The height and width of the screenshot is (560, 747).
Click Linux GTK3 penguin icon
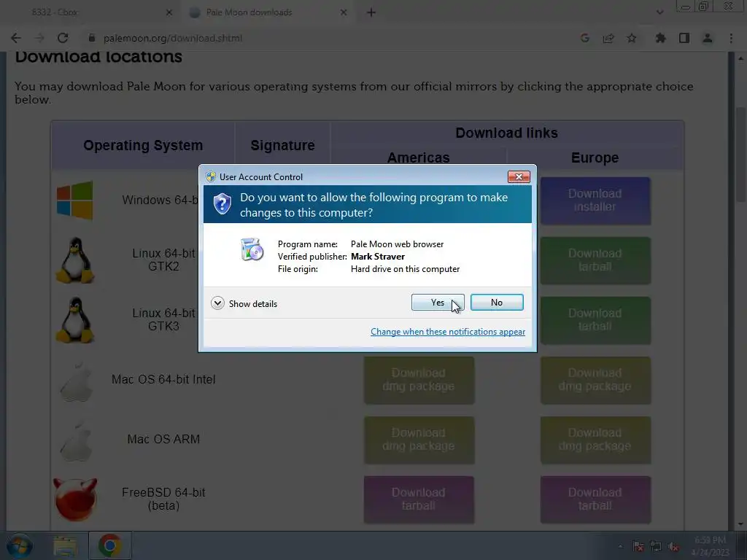coord(75,320)
